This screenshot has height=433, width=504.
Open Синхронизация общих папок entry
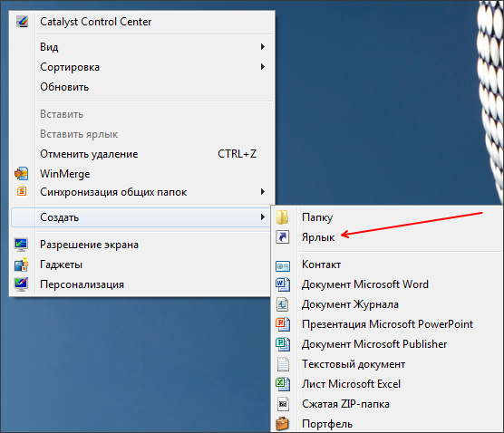click(141, 192)
